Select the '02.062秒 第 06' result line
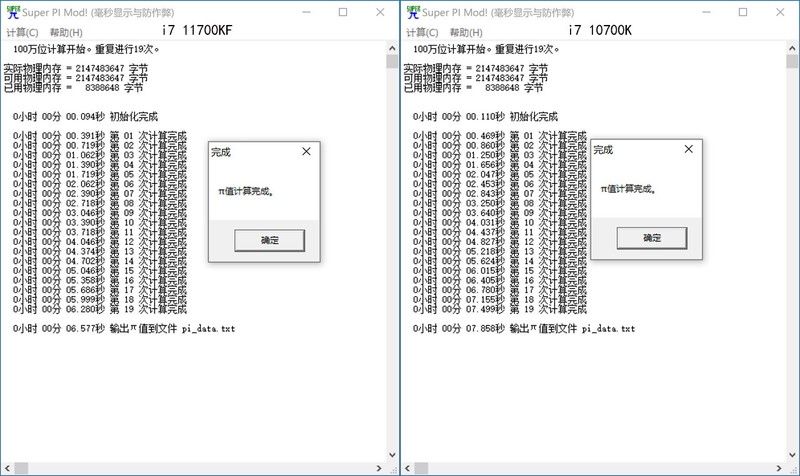800x476 pixels. pos(99,184)
